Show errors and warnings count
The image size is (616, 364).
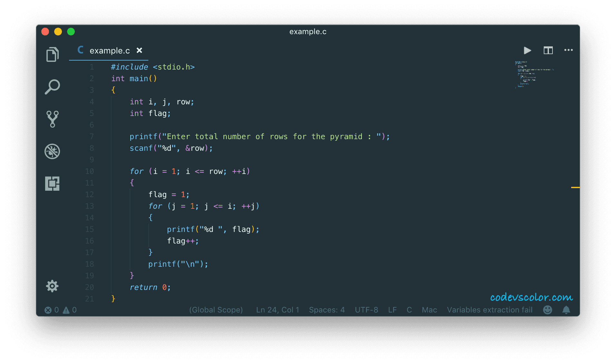click(61, 310)
